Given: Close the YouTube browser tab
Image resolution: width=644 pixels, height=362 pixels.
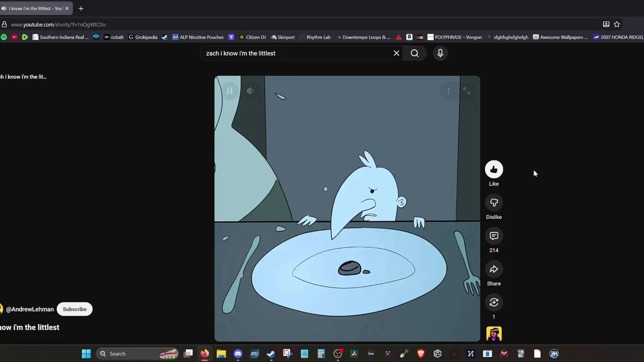Looking at the screenshot, I should 66,9.
